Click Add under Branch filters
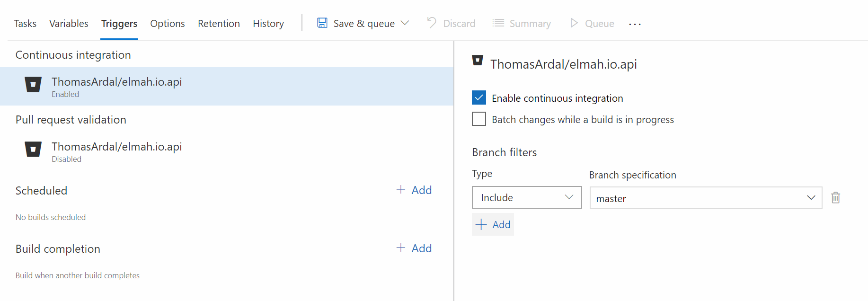 (493, 224)
